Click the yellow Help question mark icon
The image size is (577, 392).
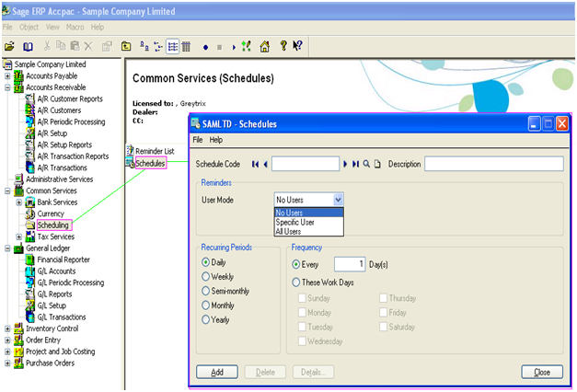283,46
